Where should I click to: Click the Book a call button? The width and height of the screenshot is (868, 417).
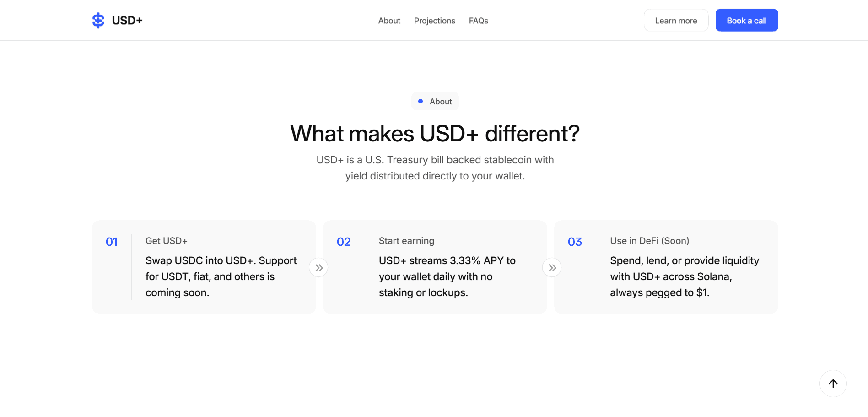(747, 21)
